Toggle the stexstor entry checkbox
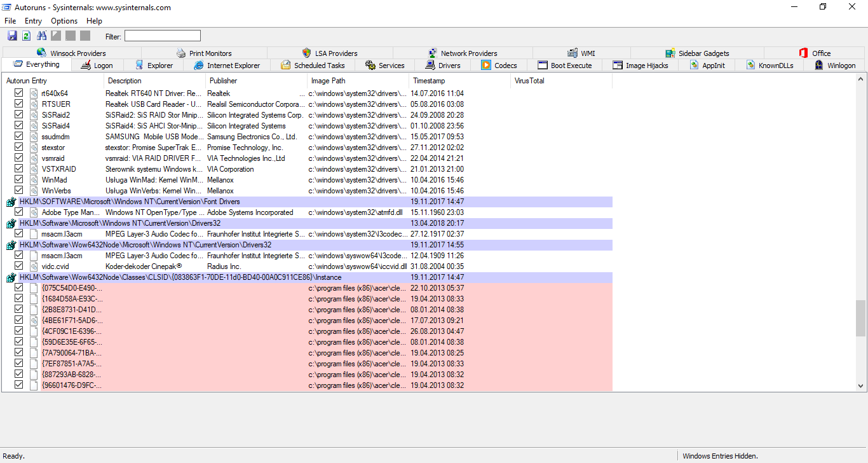 [x=18, y=148]
